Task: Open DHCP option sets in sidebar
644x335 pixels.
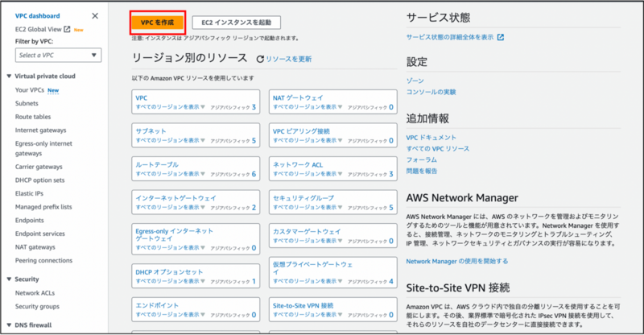Action: pos(39,180)
